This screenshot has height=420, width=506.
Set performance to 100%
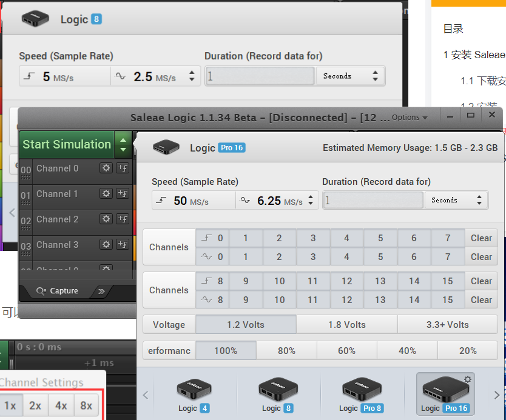[x=226, y=351]
